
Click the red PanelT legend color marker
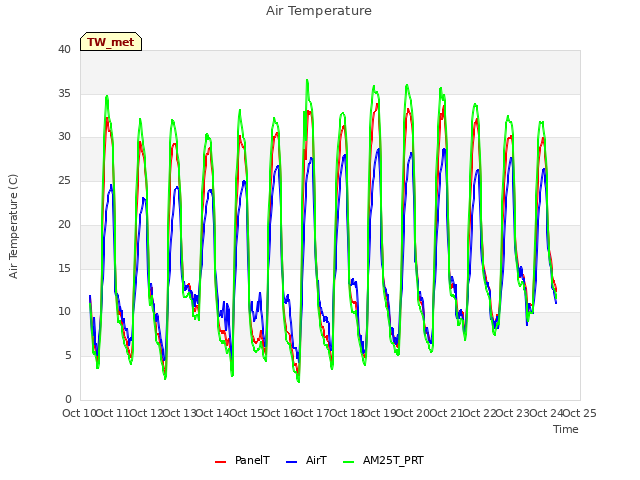(x=220, y=462)
